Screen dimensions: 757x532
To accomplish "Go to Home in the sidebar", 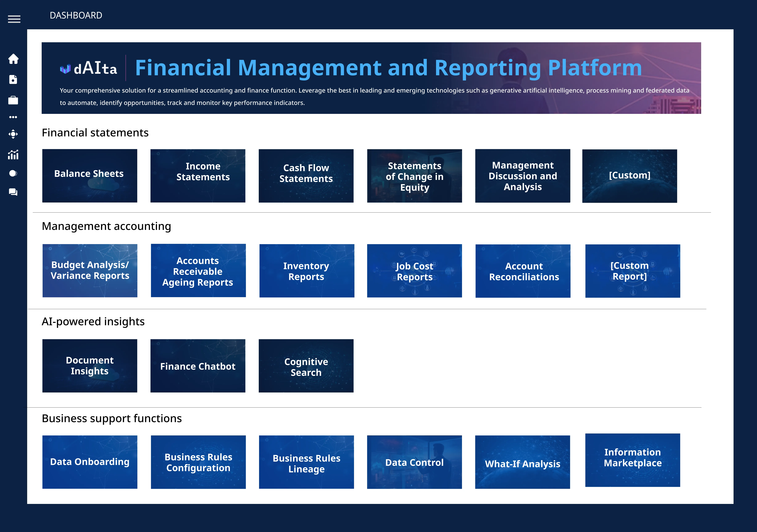I will click(x=13, y=59).
